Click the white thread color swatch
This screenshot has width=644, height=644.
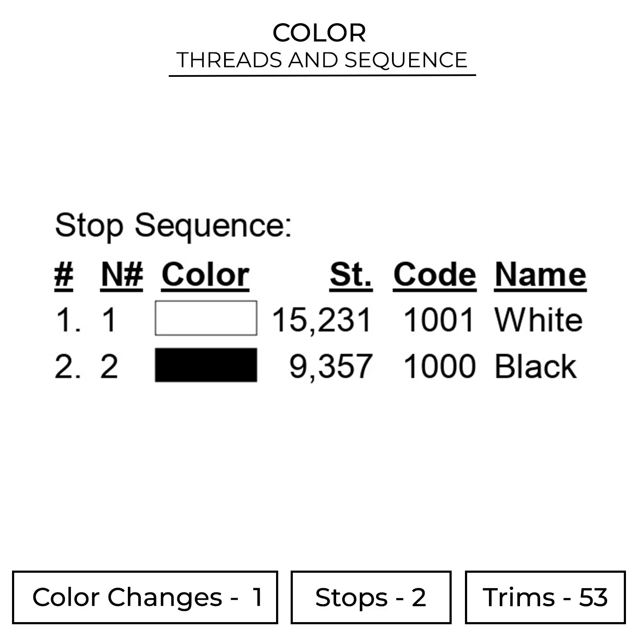206,318
